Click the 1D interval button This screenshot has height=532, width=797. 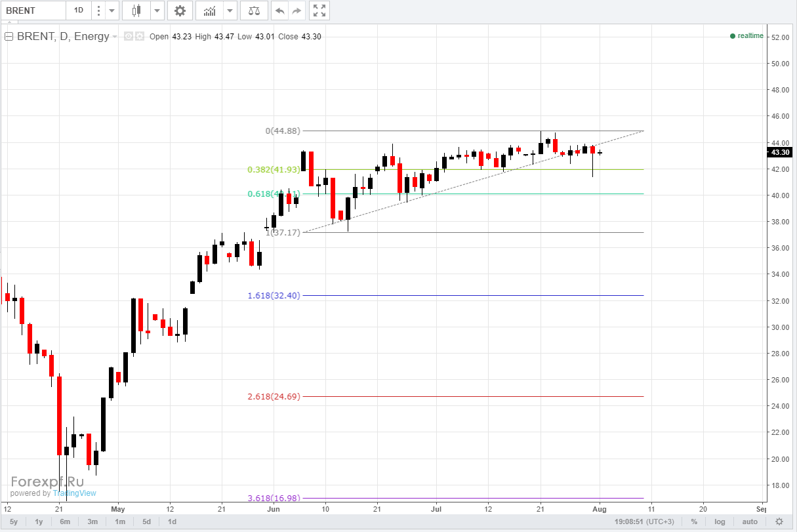(x=78, y=10)
